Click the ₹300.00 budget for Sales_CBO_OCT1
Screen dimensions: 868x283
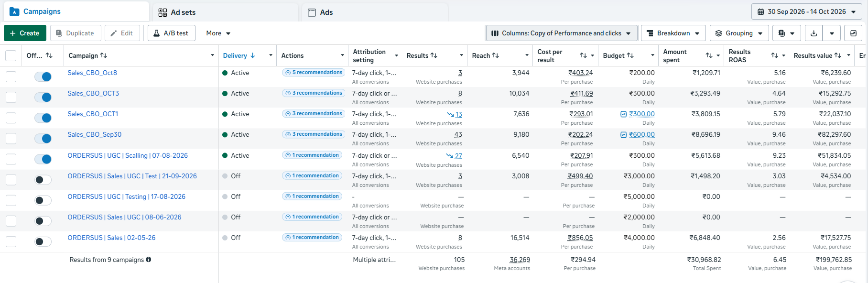(x=642, y=114)
